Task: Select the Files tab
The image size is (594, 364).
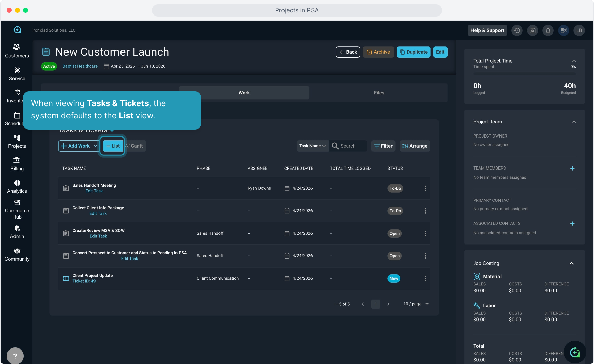Action: 379,93
